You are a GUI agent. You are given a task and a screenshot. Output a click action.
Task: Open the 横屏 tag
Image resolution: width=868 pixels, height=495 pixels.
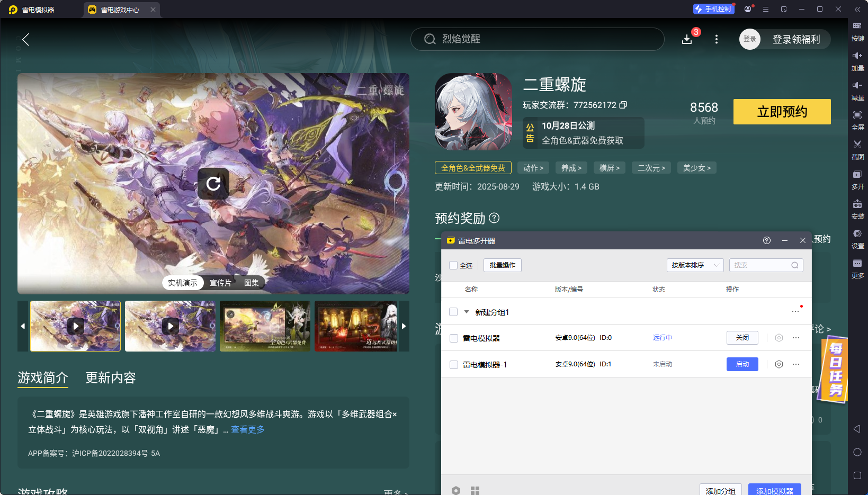[x=610, y=168]
